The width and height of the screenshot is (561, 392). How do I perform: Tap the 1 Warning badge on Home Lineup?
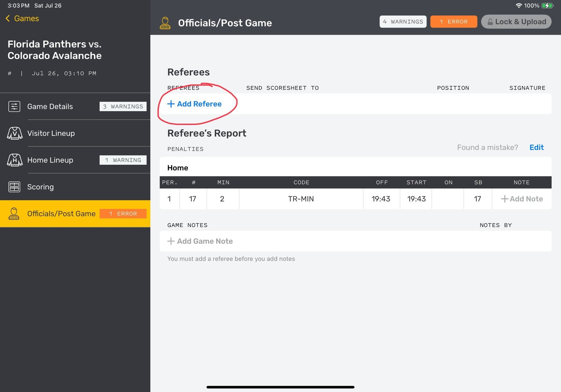(x=123, y=160)
